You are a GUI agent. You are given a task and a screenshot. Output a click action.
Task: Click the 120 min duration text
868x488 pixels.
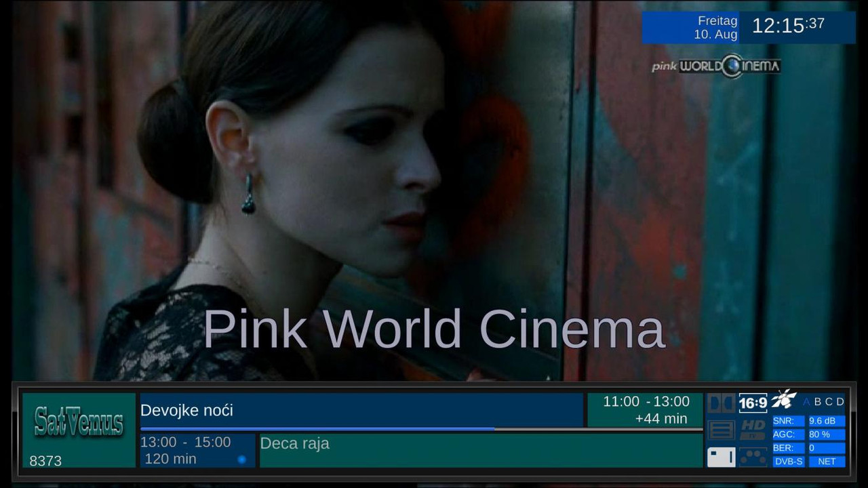170,459
